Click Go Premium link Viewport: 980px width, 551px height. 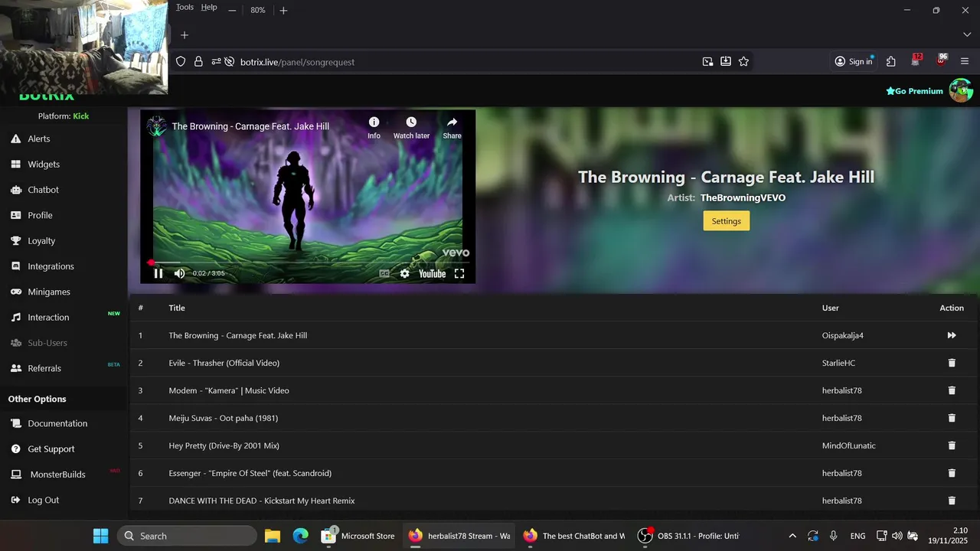tap(914, 91)
